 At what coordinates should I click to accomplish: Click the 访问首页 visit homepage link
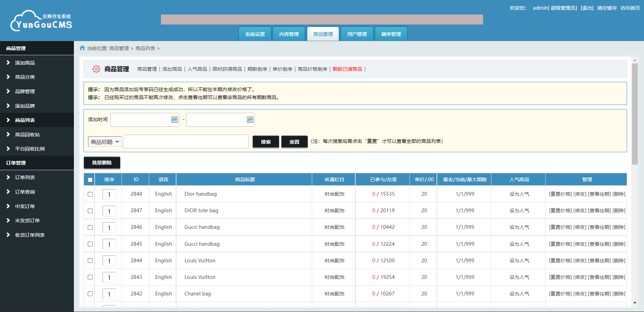point(630,8)
